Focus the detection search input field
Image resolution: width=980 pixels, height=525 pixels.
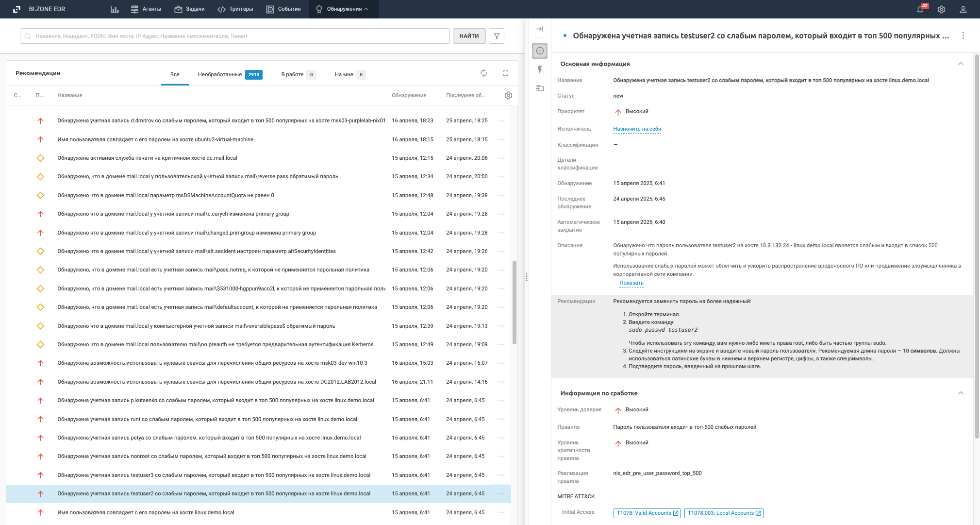pyautogui.click(x=235, y=36)
